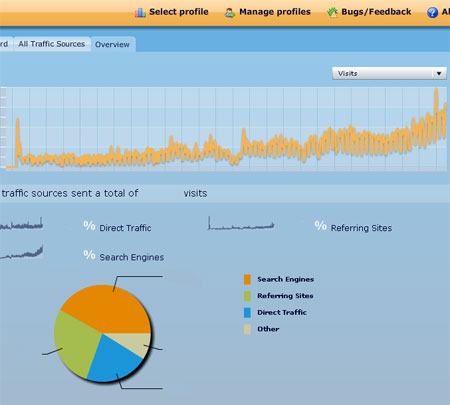450x405 pixels.
Task: Click the blue Direct Traffic legend swatch
Action: pyautogui.click(x=247, y=313)
